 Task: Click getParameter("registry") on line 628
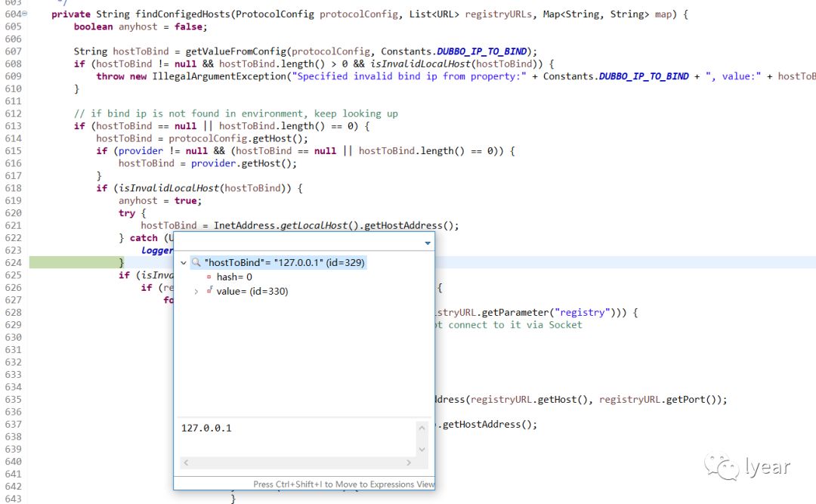coord(549,312)
